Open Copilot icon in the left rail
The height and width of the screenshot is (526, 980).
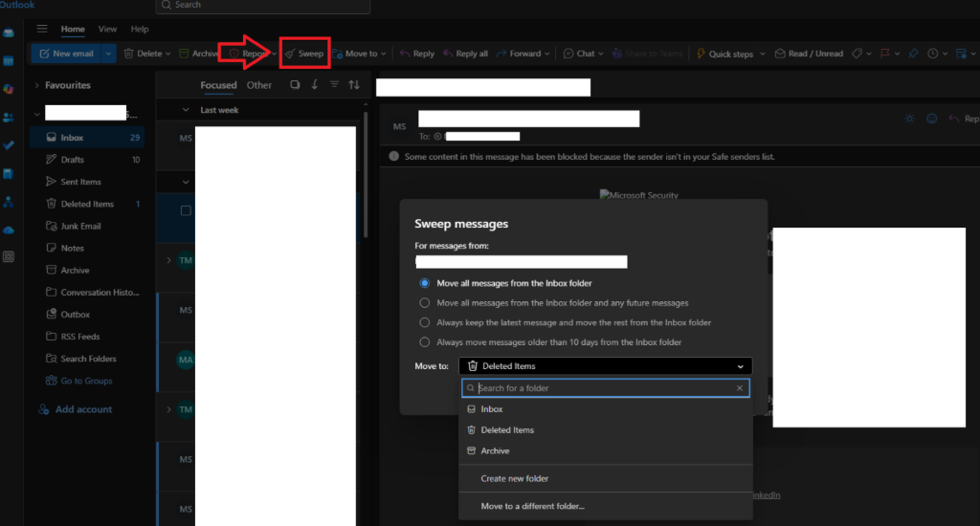coord(9,89)
